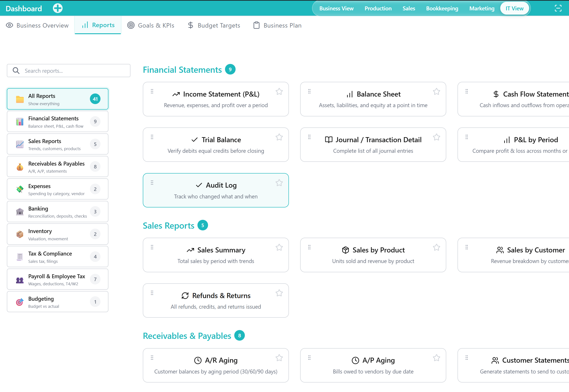Image resolution: width=569 pixels, height=392 pixels.
Task: Open Inventory category in sidebar
Action: (x=58, y=234)
